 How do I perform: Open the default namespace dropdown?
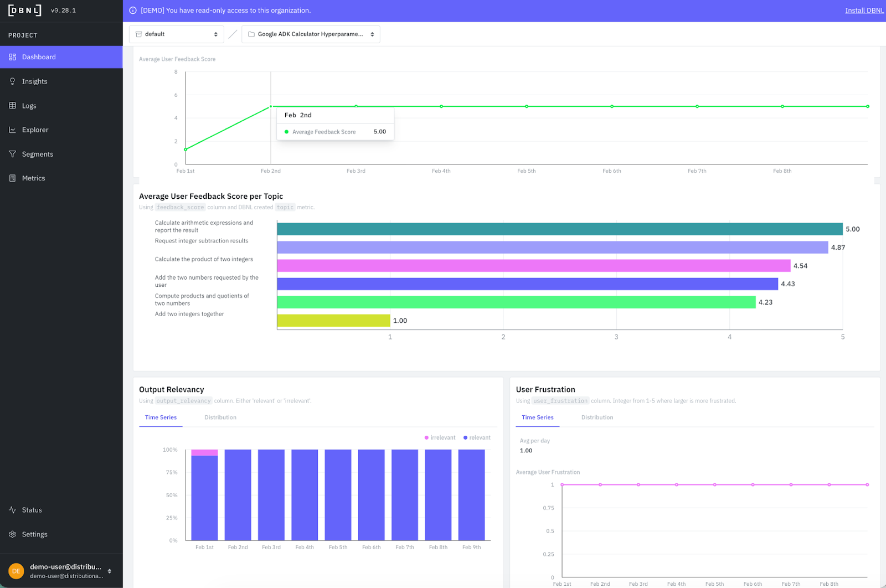click(x=177, y=34)
